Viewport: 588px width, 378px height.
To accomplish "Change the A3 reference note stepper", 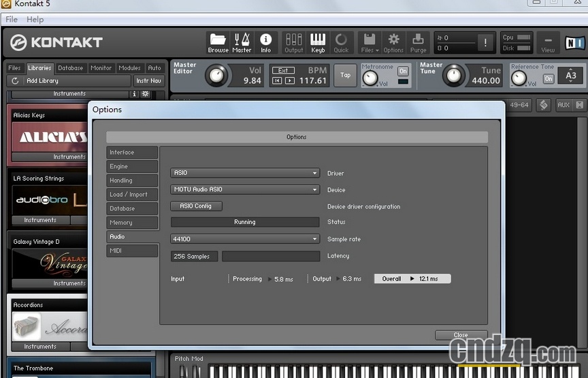I will [x=571, y=76].
